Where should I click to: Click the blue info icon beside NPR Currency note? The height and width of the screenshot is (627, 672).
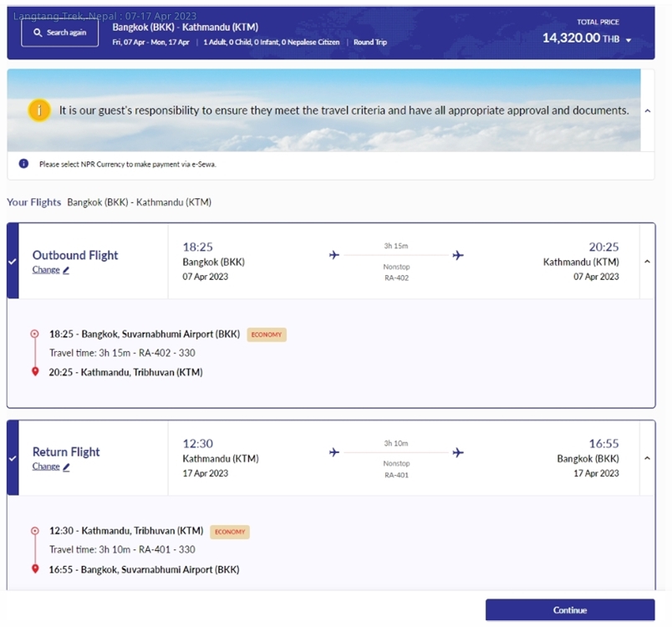point(23,164)
